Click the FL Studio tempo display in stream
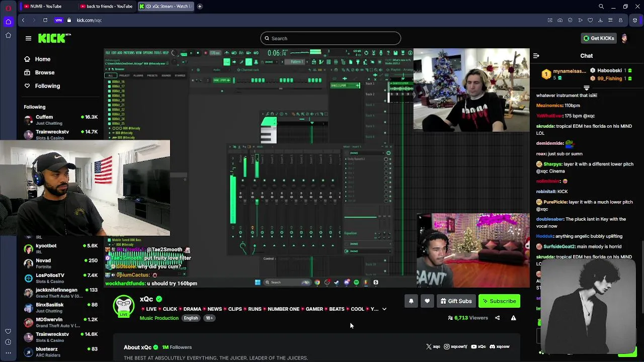The width and height of the screenshot is (644, 362). [x=215, y=53]
